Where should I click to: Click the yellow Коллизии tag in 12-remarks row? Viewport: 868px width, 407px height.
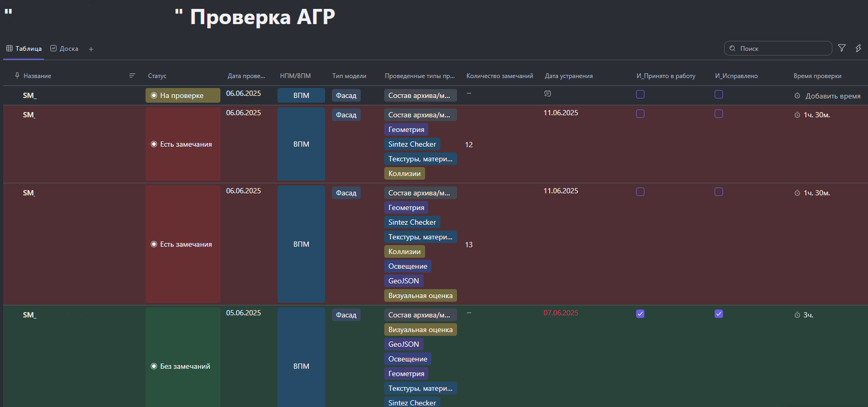point(404,173)
